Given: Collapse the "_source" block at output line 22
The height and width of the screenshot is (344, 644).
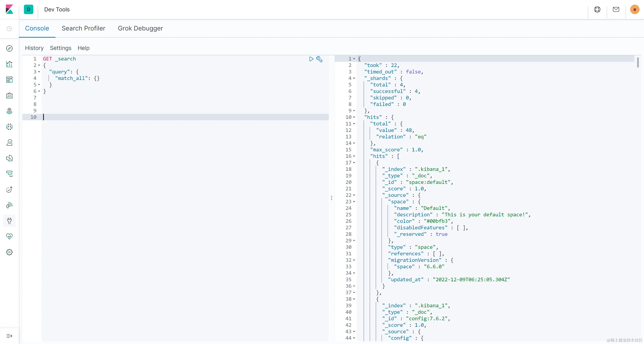Looking at the screenshot, I should tap(354, 195).
